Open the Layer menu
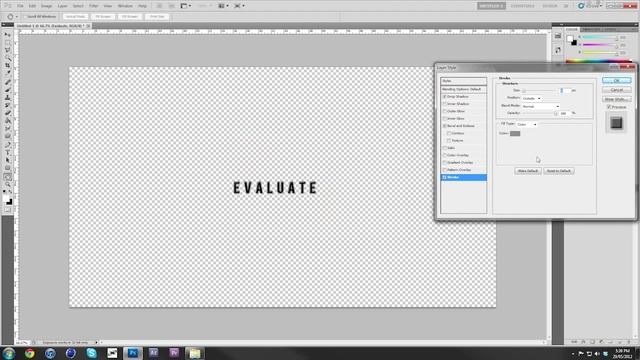The image size is (640, 360). (62, 6)
